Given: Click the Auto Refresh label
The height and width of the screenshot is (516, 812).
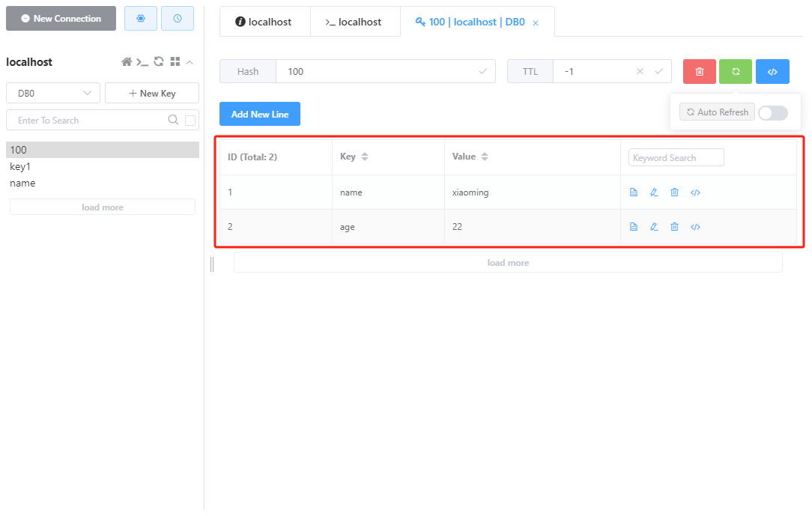Looking at the screenshot, I should [x=717, y=112].
